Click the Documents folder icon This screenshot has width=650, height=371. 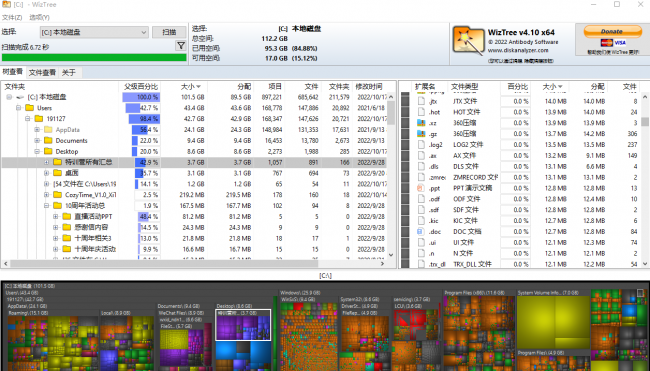tap(48, 141)
